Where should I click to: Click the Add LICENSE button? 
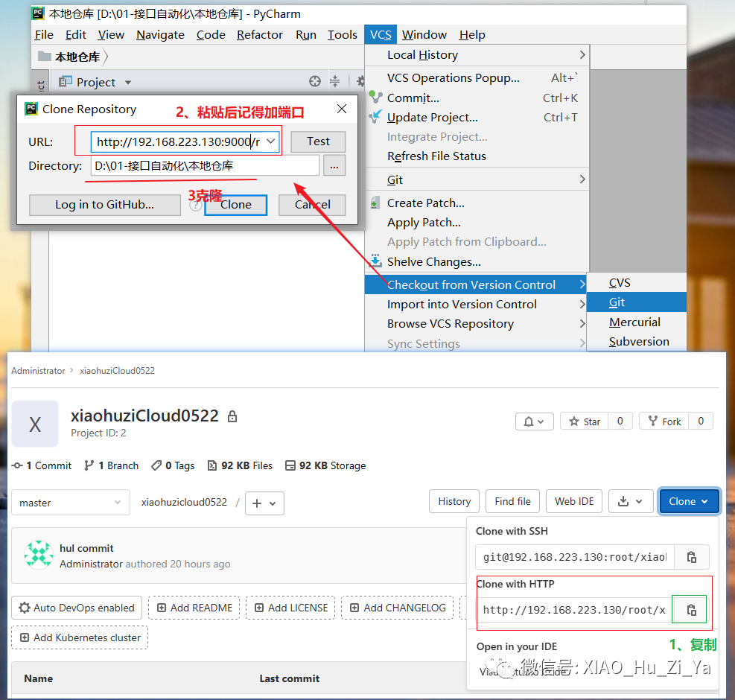[290, 608]
